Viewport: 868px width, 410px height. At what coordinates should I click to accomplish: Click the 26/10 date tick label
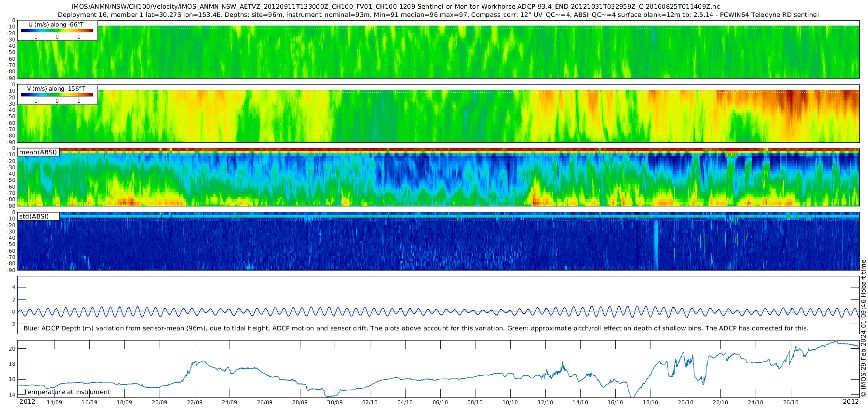coord(791,402)
